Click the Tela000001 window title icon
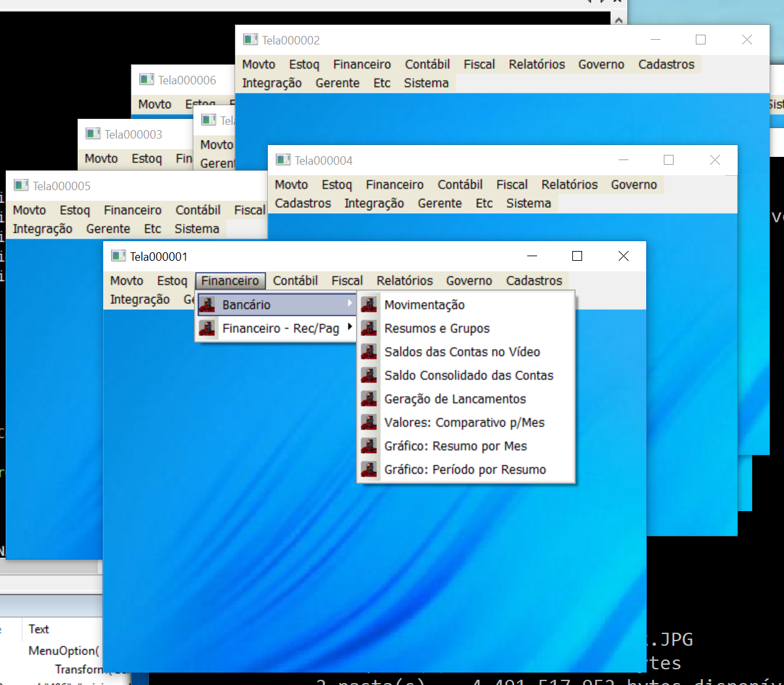This screenshot has height=685, width=784. pyautogui.click(x=118, y=256)
